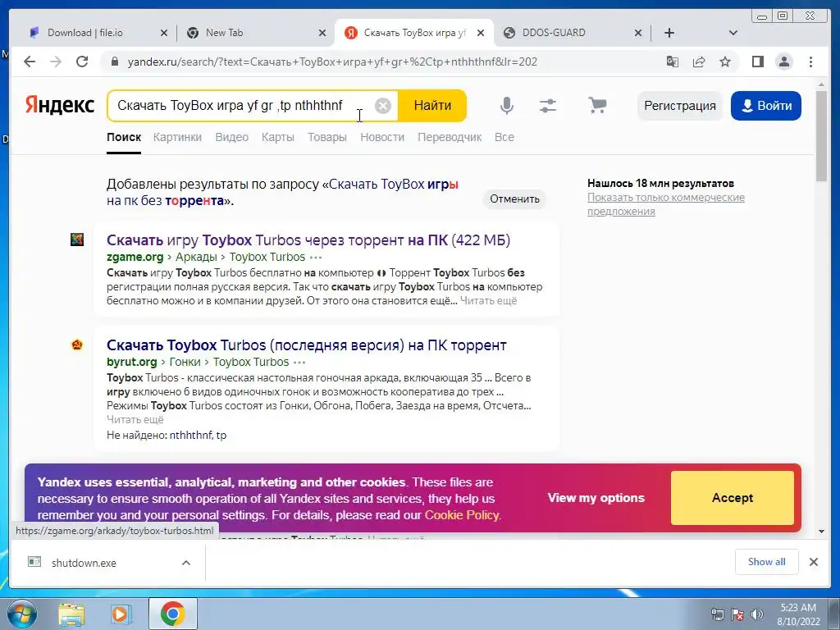Click the byrut.org result favicon
This screenshot has height=630, width=840.
coord(77,345)
